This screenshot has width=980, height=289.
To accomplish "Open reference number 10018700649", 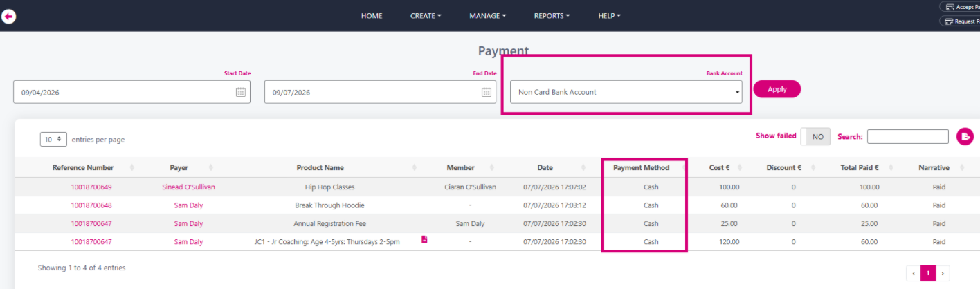I will click(x=91, y=187).
